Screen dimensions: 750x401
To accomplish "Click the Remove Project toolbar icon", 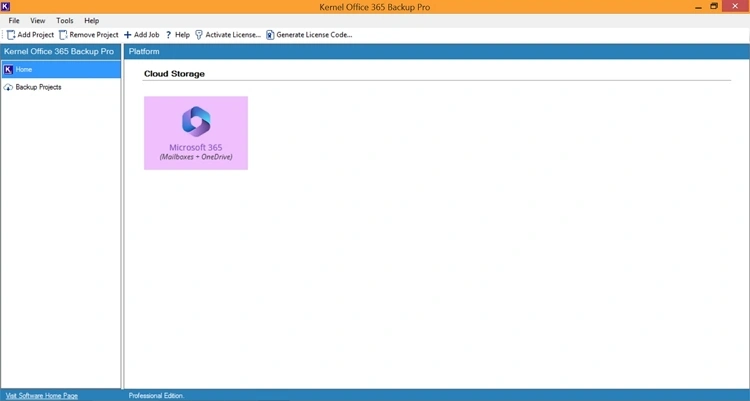I will (63, 35).
